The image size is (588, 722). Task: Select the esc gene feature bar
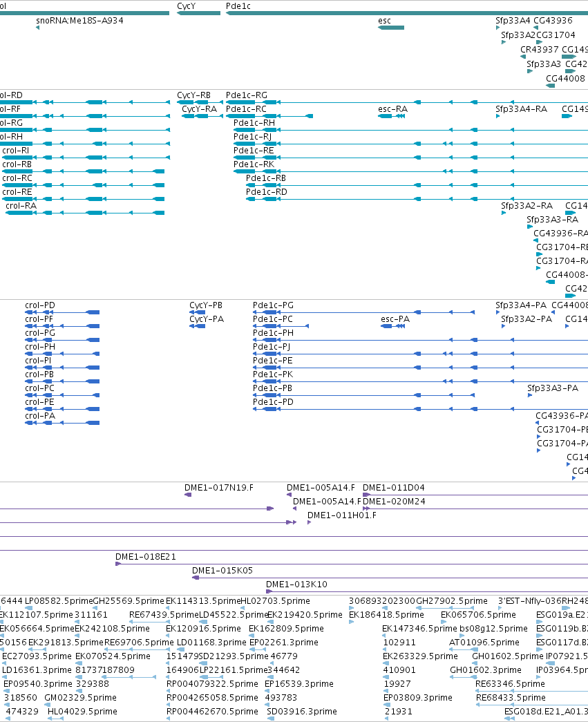pyautogui.click(x=391, y=28)
